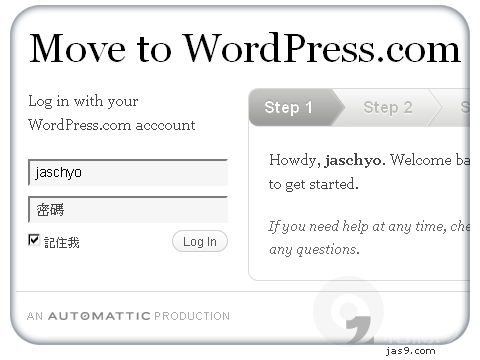Click the Automattic Production footer logo

point(128,316)
